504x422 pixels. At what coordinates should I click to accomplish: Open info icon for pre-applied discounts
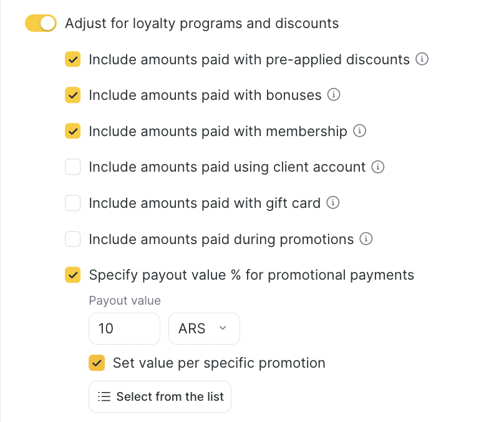click(x=422, y=60)
